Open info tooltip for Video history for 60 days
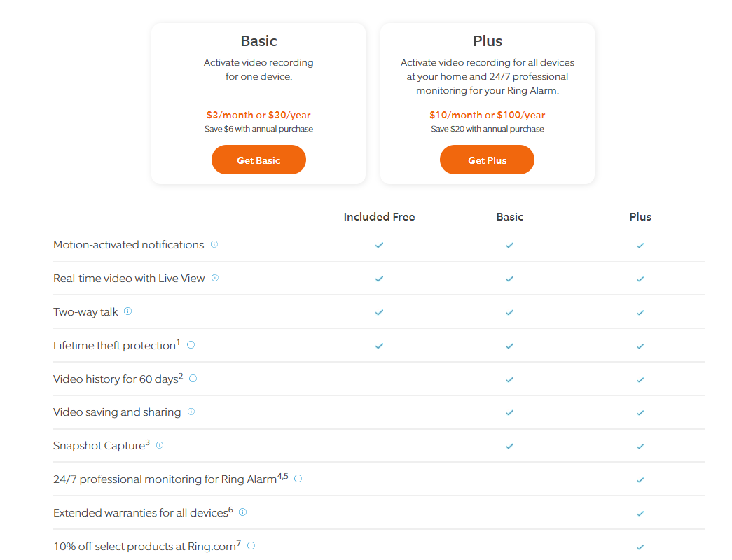The image size is (732, 560). coord(193,378)
